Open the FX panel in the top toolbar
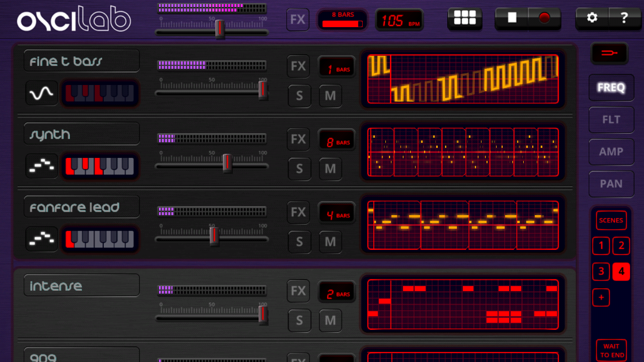The width and height of the screenshot is (644, 362). pos(297,20)
